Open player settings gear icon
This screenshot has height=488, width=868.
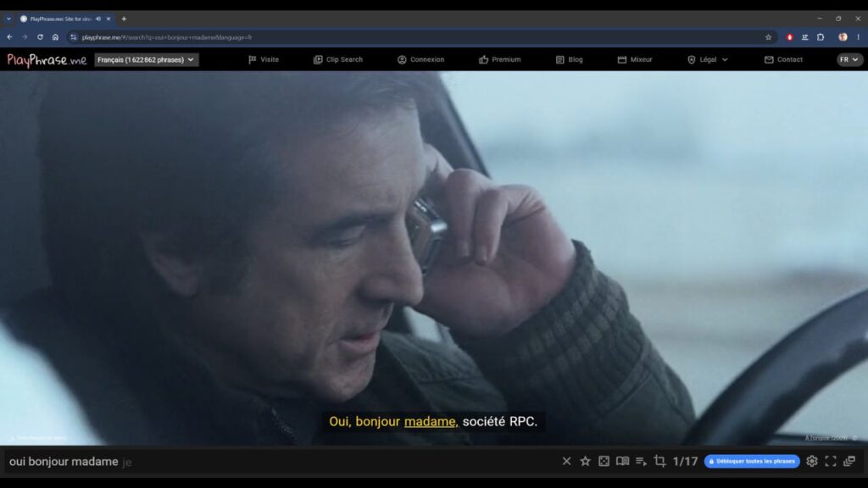(x=811, y=461)
